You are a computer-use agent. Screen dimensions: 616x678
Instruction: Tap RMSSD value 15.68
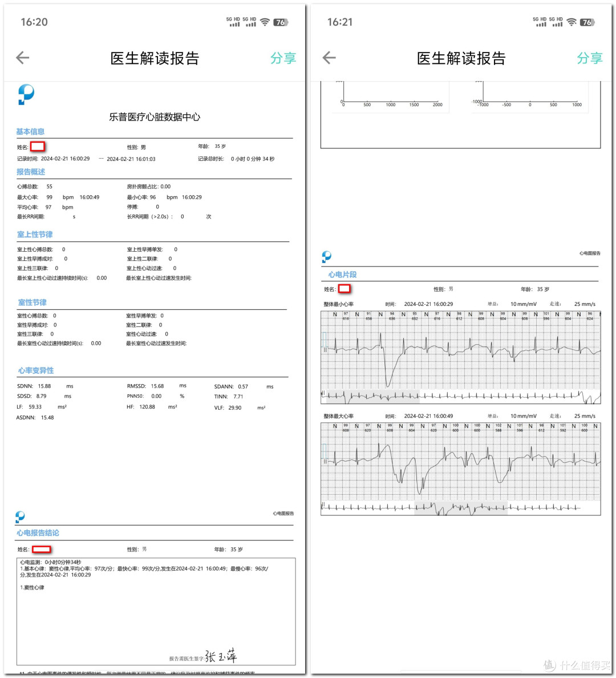pos(157,386)
